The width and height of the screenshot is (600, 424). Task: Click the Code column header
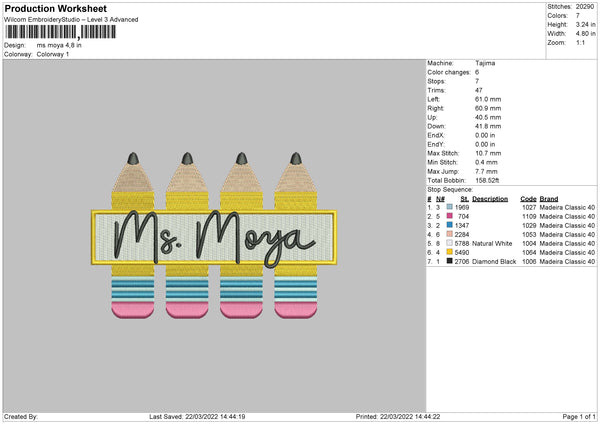pos(528,199)
